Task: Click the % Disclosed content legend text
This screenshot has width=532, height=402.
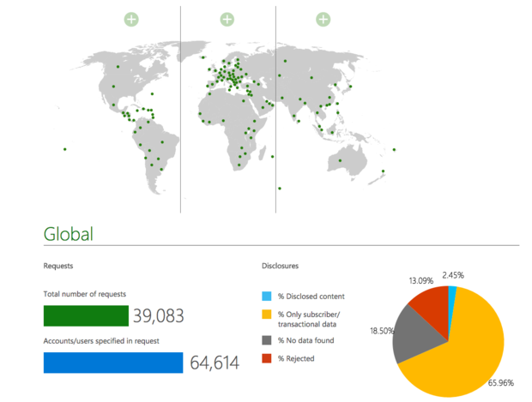Action: click(311, 297)
